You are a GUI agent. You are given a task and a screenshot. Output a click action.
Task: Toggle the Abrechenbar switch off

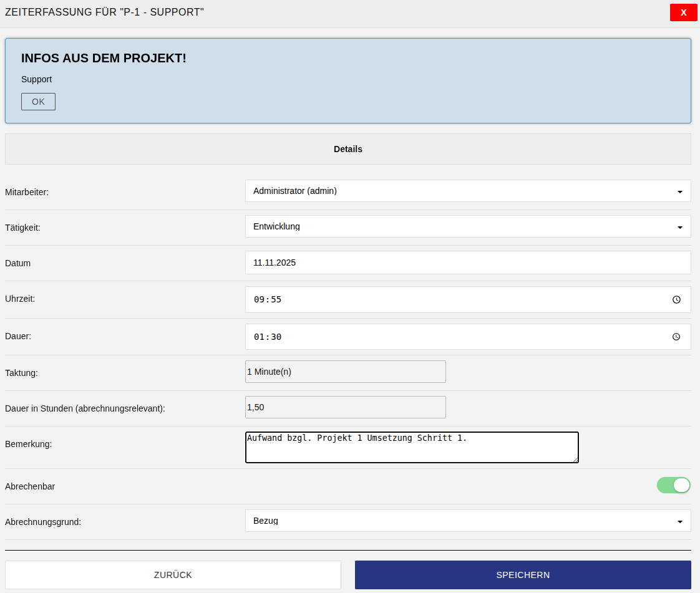tap(673, 485)
